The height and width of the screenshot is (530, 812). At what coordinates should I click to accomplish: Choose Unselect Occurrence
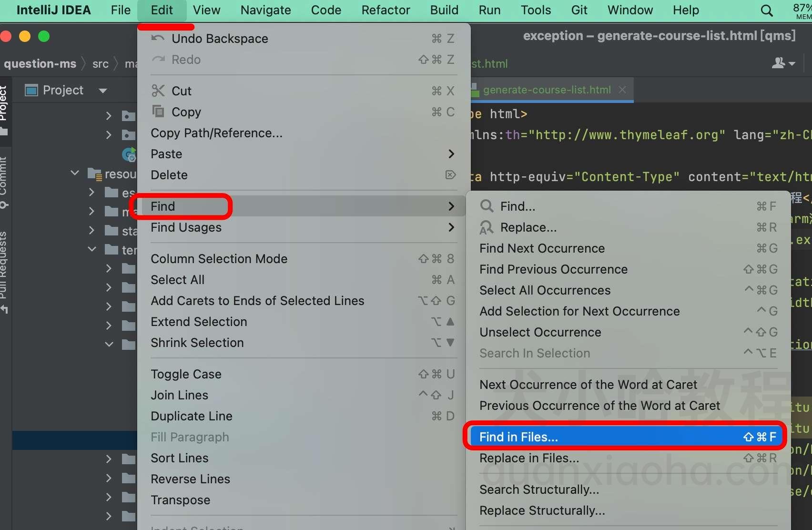tap(628, 332)
